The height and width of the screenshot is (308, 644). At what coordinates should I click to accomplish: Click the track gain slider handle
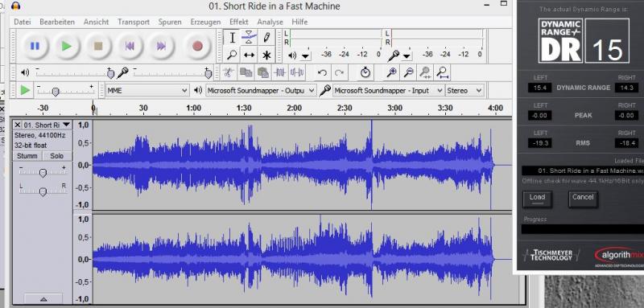(x=43, y=174)
